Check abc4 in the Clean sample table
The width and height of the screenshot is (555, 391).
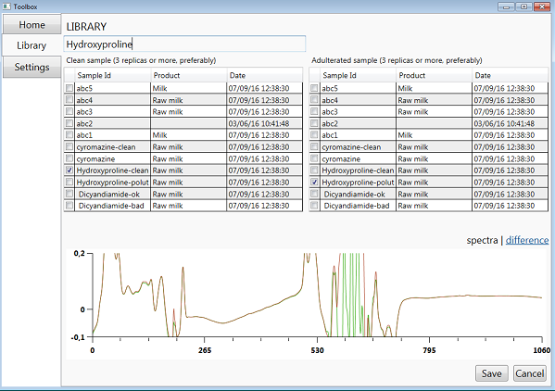[x=69, y=100]
